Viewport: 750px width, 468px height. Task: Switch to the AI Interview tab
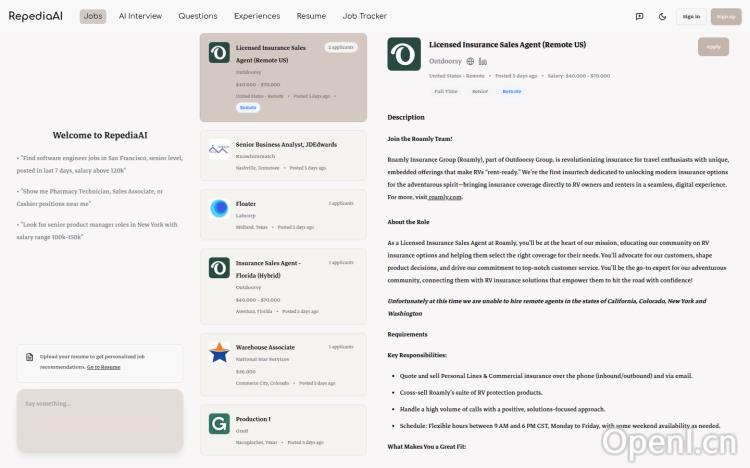pyautogui.click(x=140, y=16)
